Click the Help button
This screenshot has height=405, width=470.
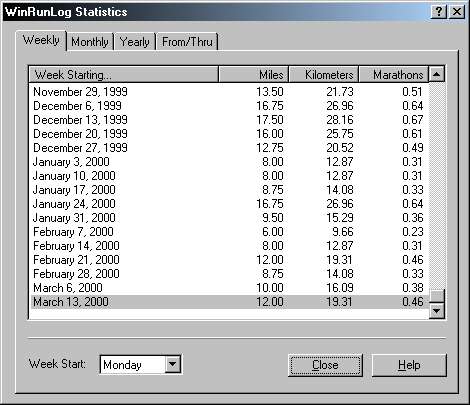click(x=409, y=365)
